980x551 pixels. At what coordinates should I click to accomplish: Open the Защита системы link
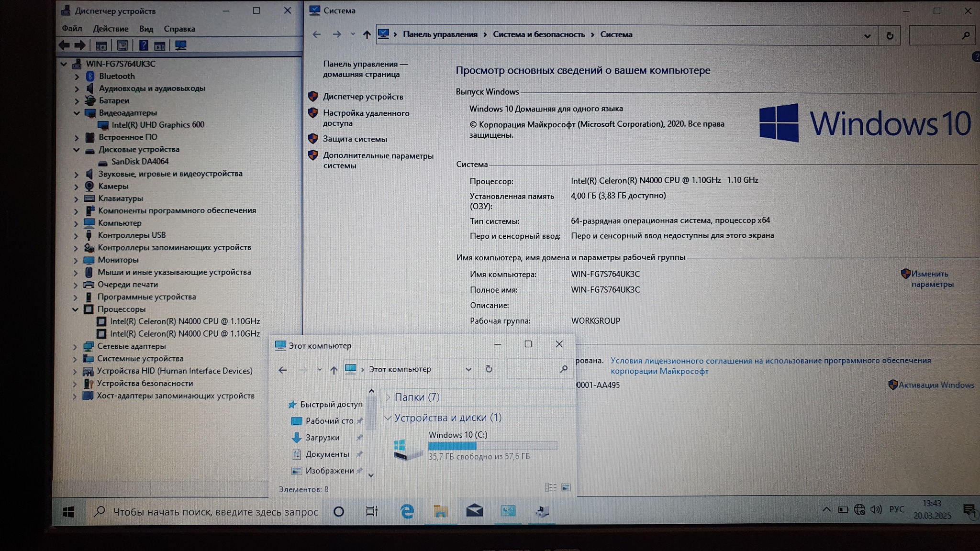pyautogui.click(x=355, y=139)
